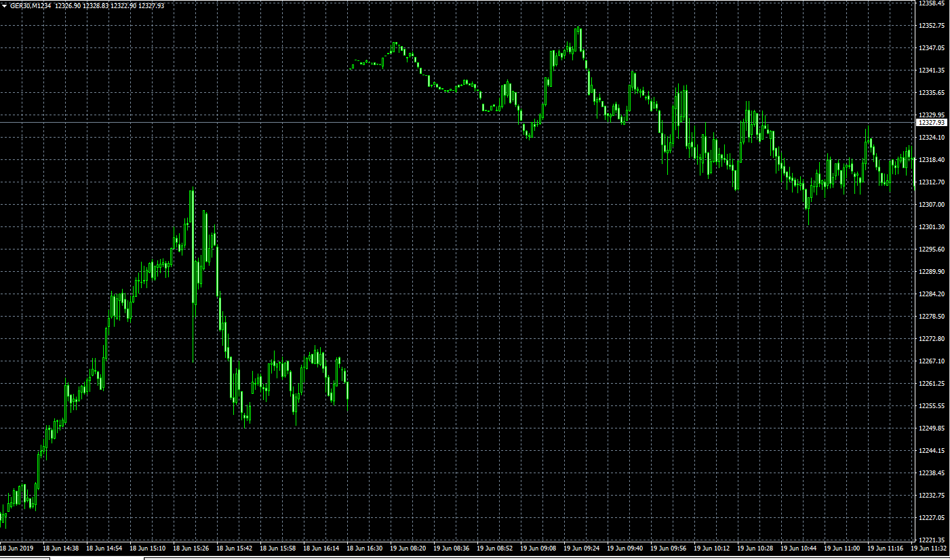This screenshot has height=560, width=950.
Task: Click the 19 Jun 10:28 time label
Action: point(755,548)
